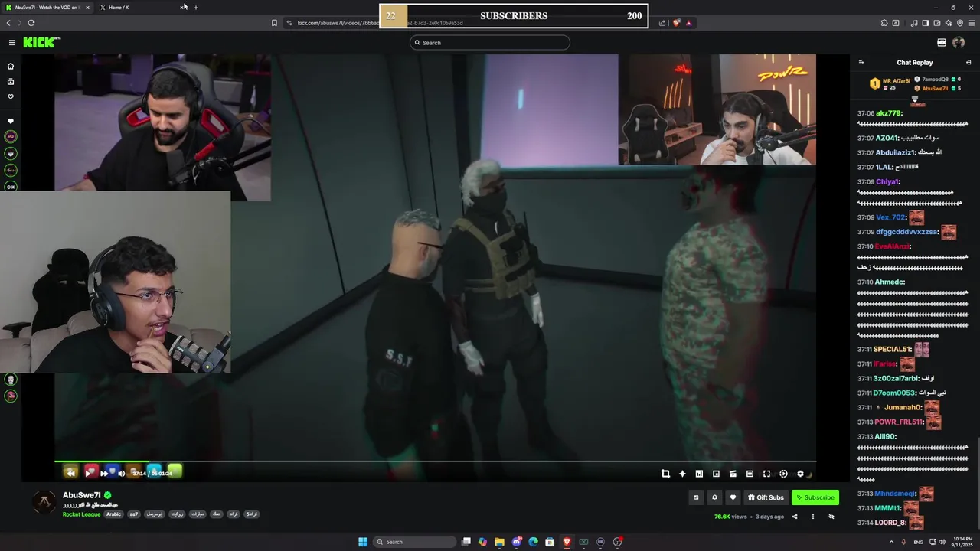Click Windows taskbar Search box
Viewport: 980px width, 551px height.
click(x=416, y=542)
